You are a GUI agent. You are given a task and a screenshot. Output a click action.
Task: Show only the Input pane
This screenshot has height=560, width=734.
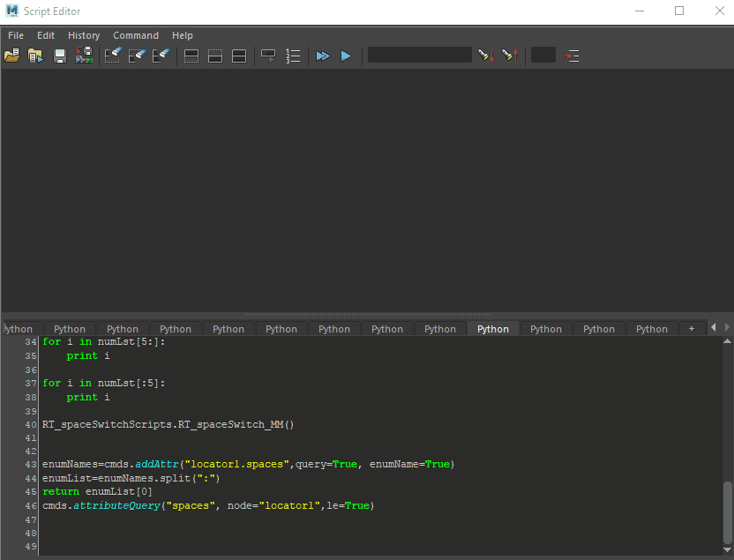point(215,56)
